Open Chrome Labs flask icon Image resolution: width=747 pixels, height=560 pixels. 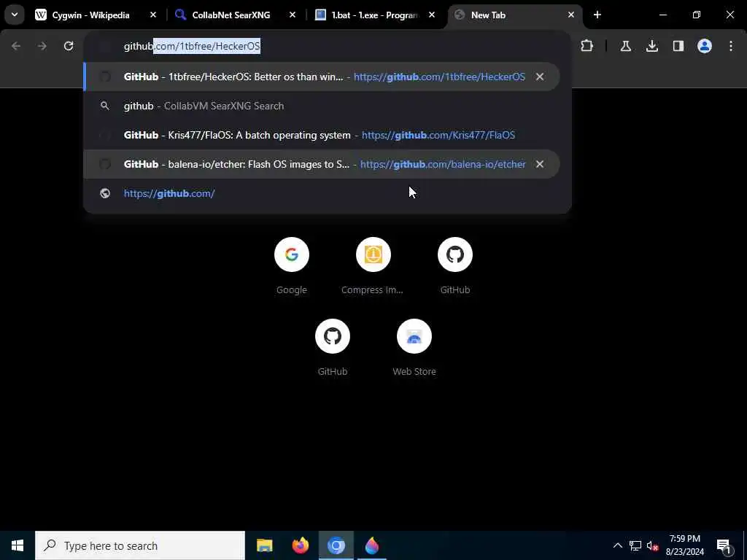click(625, 46)
